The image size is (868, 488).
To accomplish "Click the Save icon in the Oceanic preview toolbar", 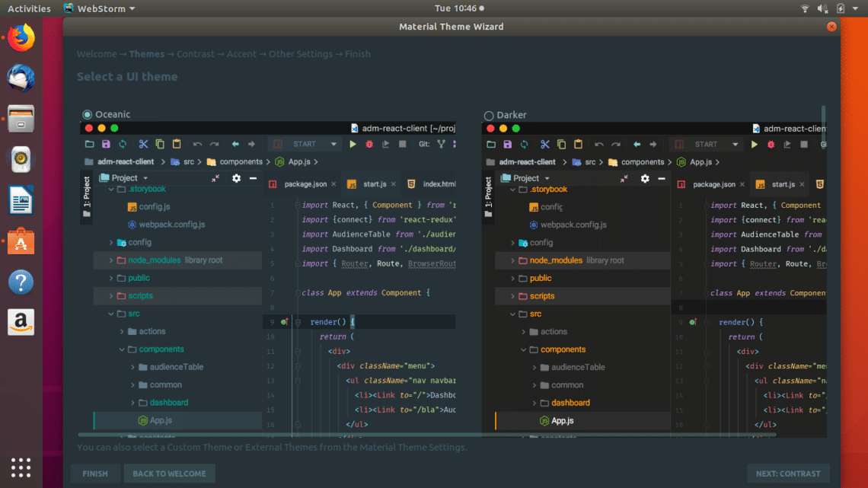I will pos(106,144).
